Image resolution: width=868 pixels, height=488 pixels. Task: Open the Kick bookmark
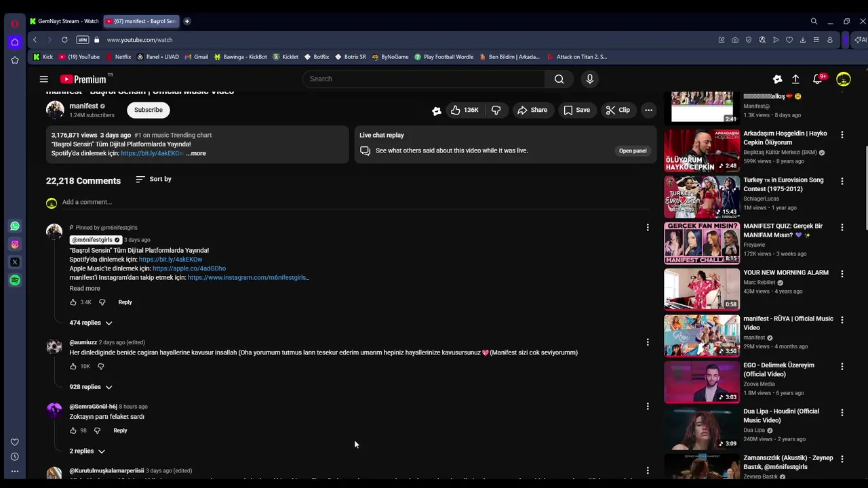(43, 57)
